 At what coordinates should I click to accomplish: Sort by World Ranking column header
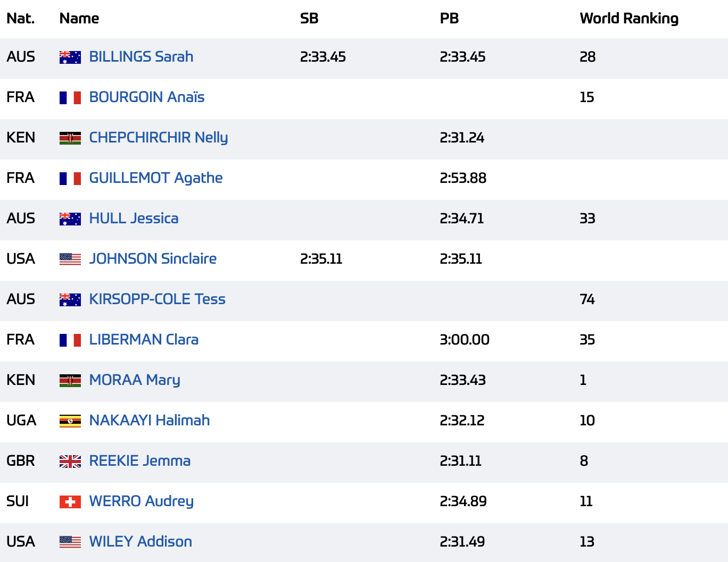tap(629, 19)
